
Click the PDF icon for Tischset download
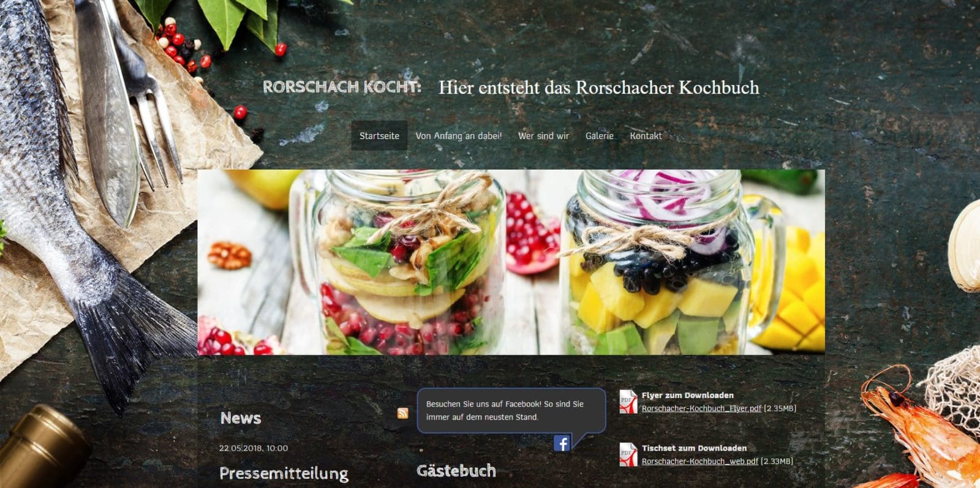(628, 454)
